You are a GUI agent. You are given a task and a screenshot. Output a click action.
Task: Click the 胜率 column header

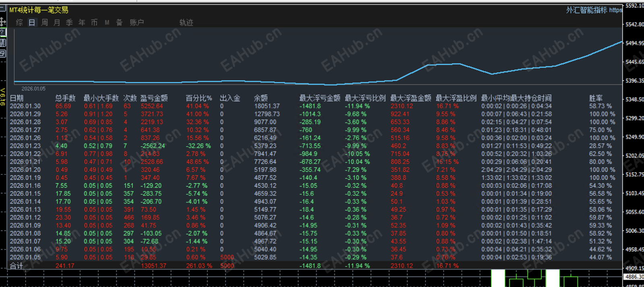coord(596,98)
